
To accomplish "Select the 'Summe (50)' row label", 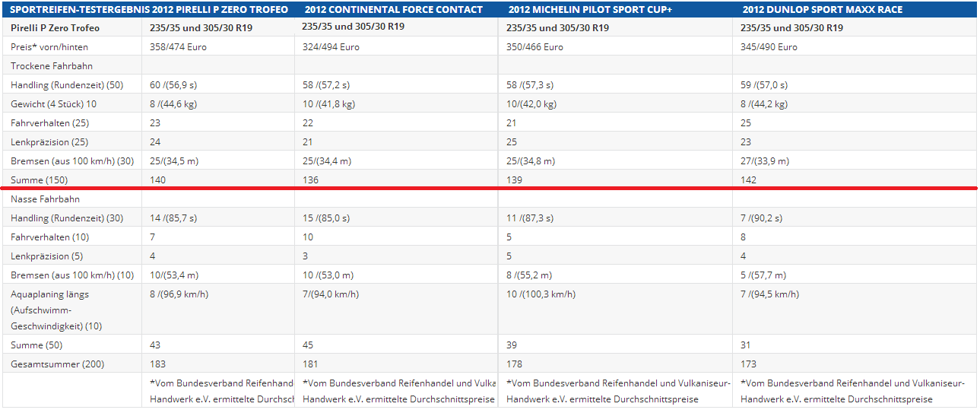I will tap(36, 345).
